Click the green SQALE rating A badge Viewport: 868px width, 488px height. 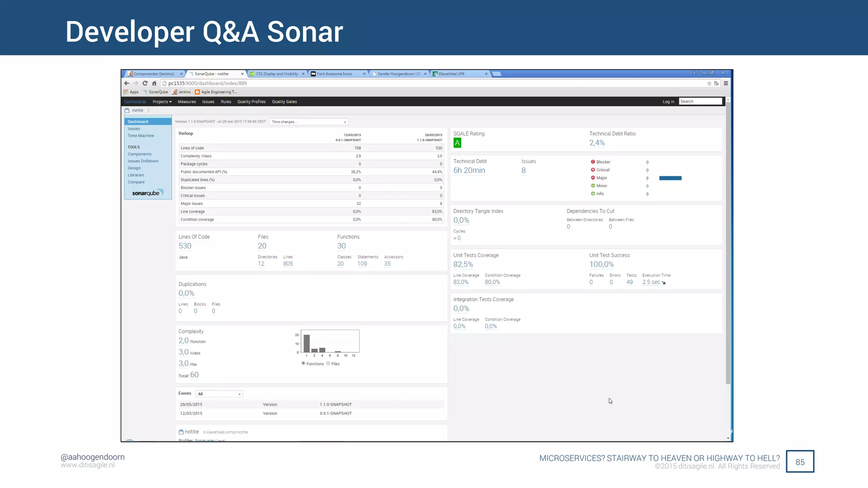pos(457,143)
